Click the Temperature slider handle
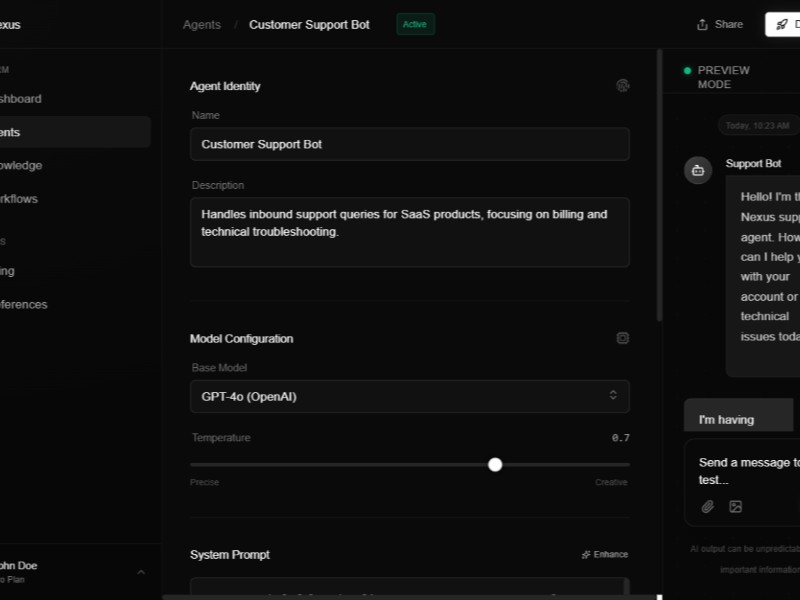Image resolution: width=800 pixels, height=600 pixels. tap(495, 465)
